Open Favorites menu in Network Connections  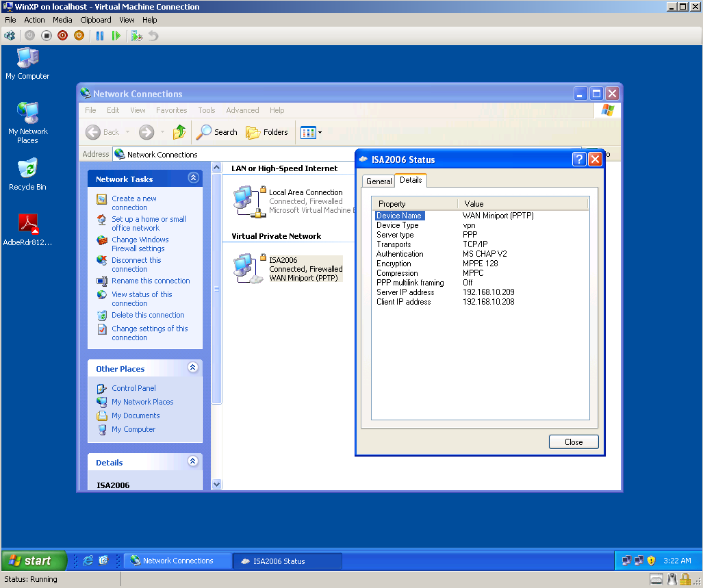pyautogui.click(x=172, y=110)
